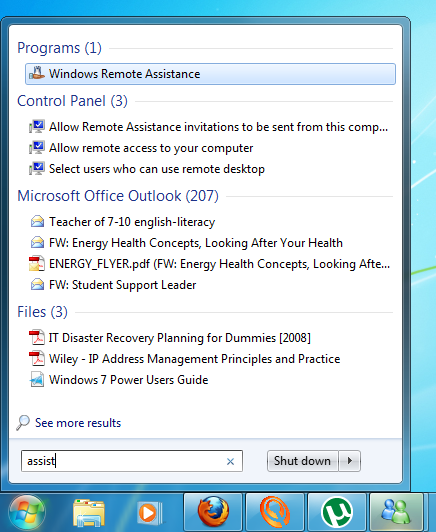Click See more results link
Viewport: 436px width, 532px height.
[78, 423]
